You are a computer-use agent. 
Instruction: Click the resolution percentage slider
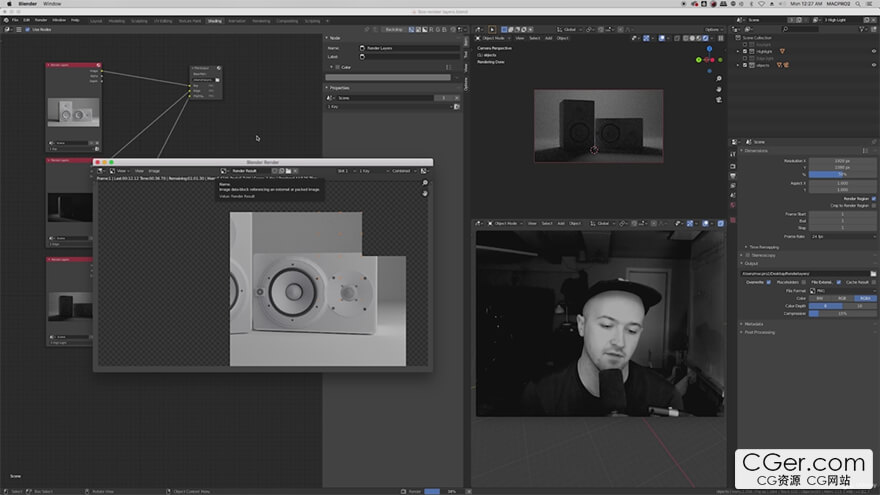coord(842,174)
